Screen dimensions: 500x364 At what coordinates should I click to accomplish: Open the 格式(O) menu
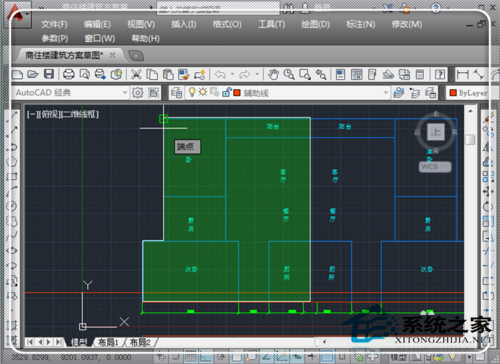click(x=227, y=24)
